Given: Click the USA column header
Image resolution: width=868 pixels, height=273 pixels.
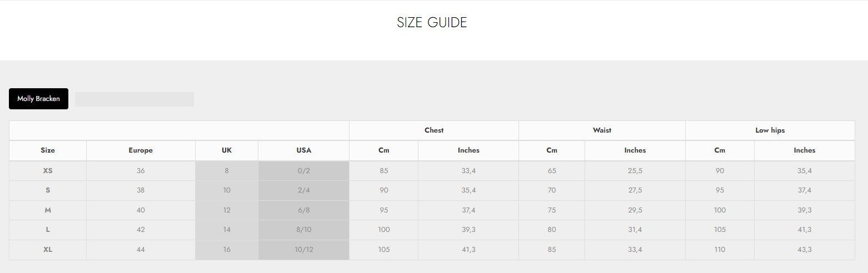Looking at the screenshot, I should [303, 150].
